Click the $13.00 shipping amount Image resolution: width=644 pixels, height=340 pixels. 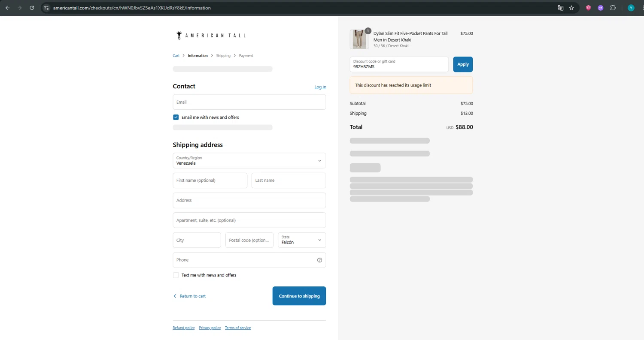(467, 114)
